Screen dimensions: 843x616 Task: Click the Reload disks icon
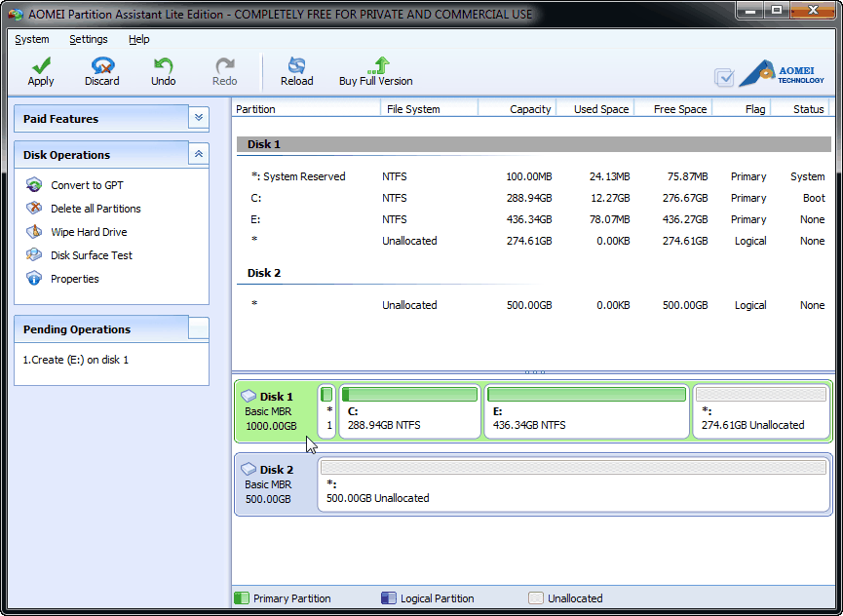[x=296, y=65]
